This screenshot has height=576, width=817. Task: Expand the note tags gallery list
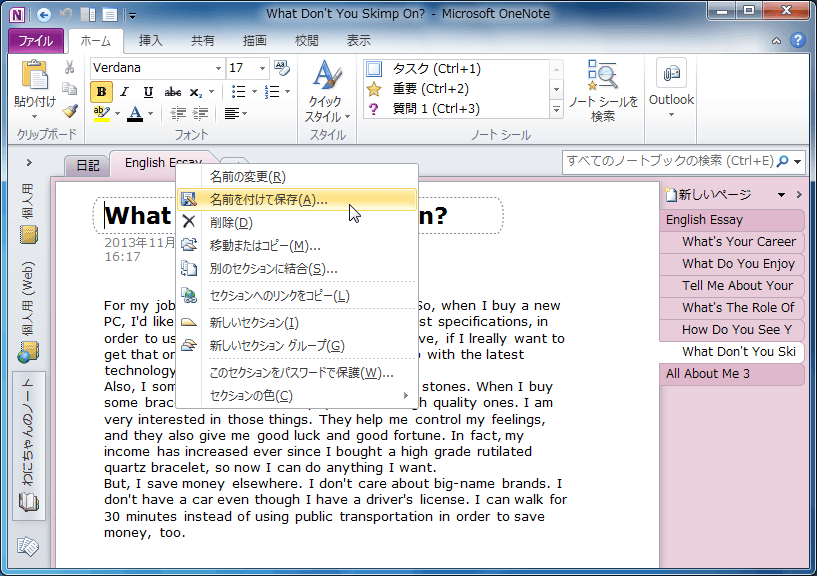pyautogui.click(x=556, y=109)
